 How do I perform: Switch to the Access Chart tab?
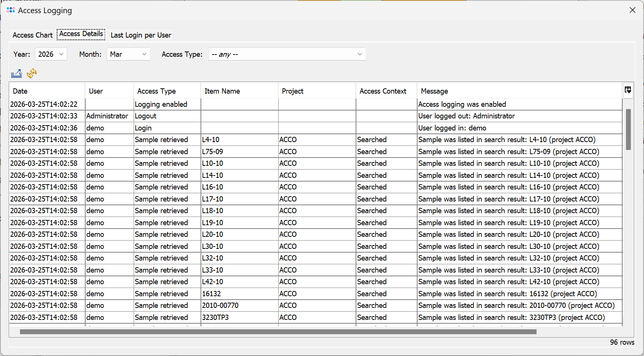33,35
